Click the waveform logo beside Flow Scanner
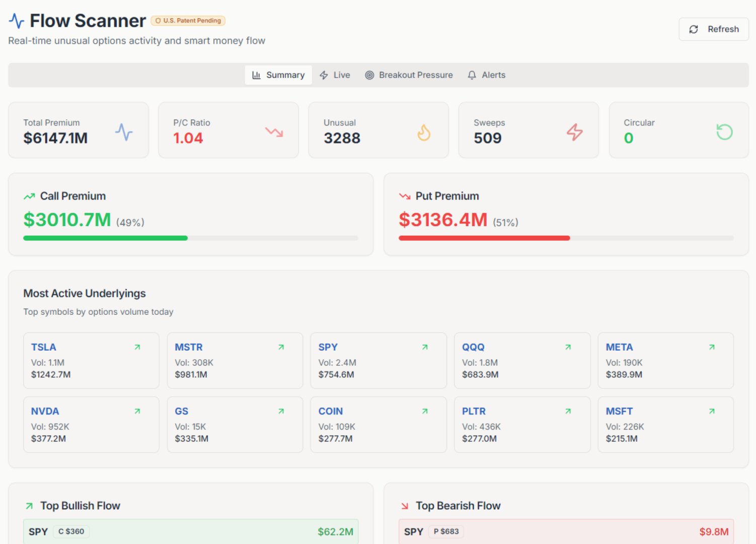 click(x=16, y=21)
